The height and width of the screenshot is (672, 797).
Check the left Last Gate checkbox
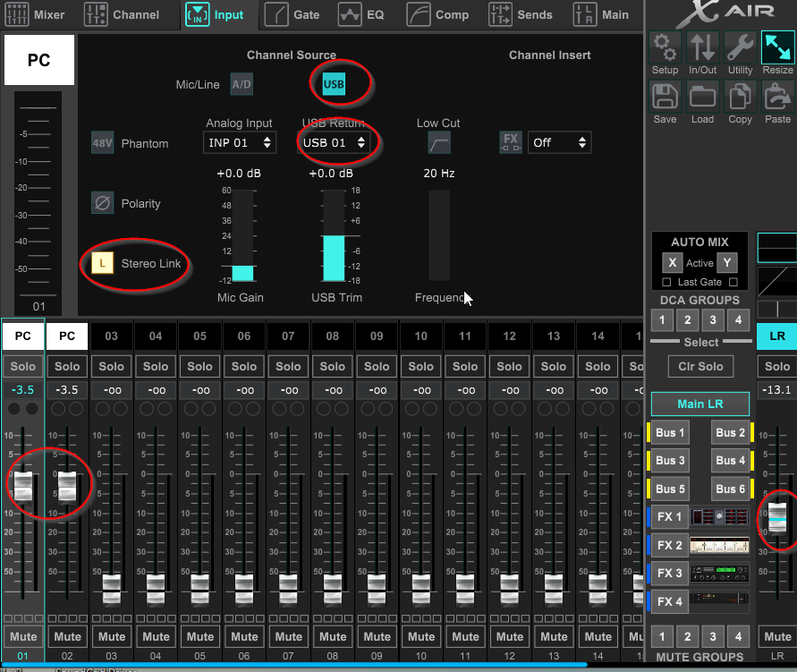[666, 282]
